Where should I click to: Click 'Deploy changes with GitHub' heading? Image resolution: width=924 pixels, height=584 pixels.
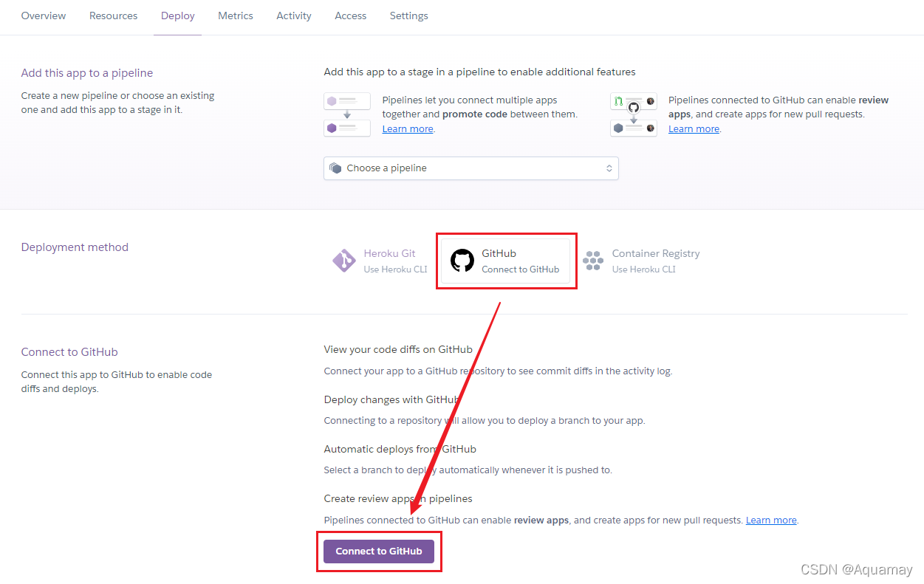pos(391,399)
